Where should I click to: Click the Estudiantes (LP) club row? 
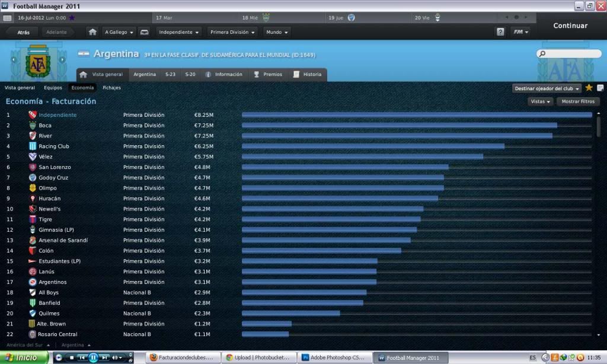(299, 261)
